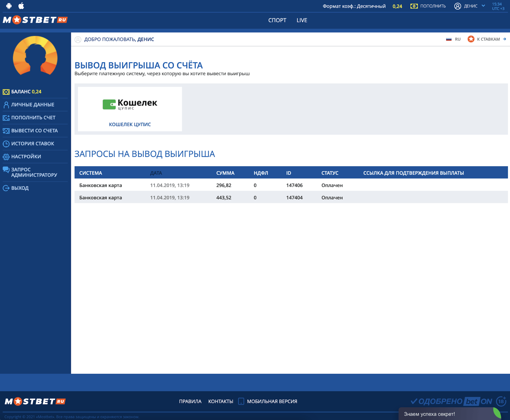Screen dimensions: 510x420
Task: Open the ПРАВИЛА footer link
Action: point(190,401)
